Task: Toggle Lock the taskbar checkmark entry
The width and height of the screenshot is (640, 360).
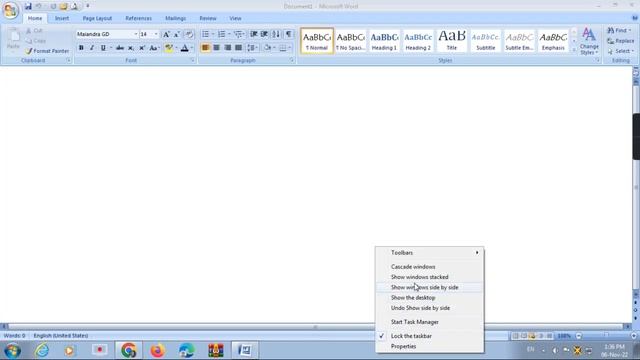Action: pyautogui.click(x=429, y=336)
